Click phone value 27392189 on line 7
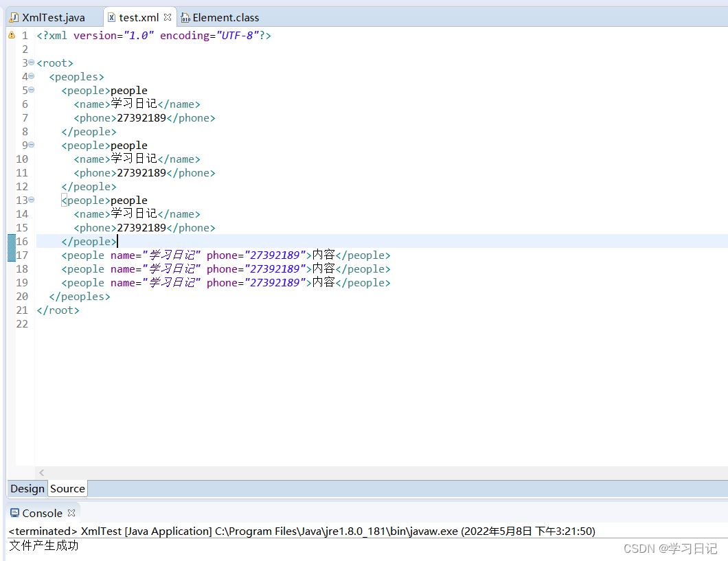The image size is (728, 561). (x=141, y=118)
